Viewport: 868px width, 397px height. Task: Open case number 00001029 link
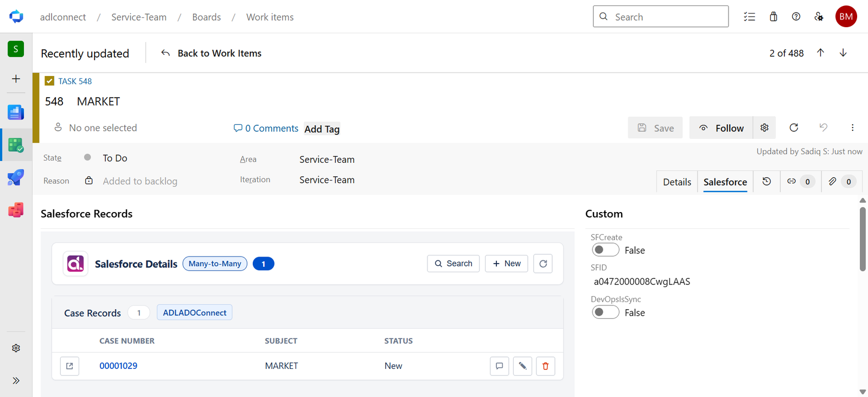click(118, 366)
